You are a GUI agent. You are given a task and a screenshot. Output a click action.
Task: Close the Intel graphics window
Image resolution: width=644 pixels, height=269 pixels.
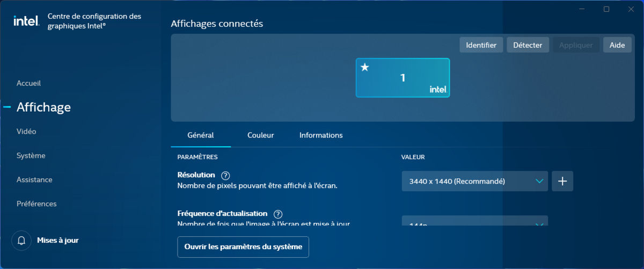click(631, 9)
